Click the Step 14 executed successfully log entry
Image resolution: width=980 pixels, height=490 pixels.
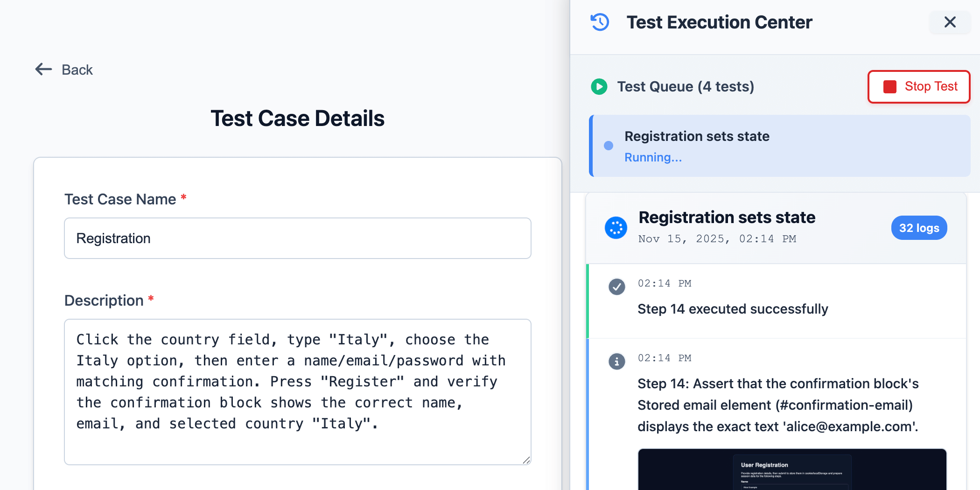(733, 308)
